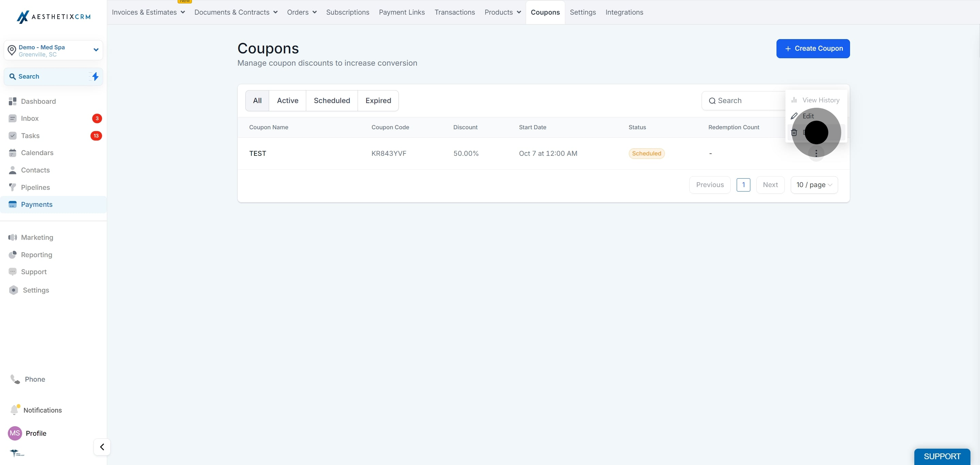Open three-dot menu for TEST coupon
980x465 pixels.
pyautogui.click(x=816, y=153)
